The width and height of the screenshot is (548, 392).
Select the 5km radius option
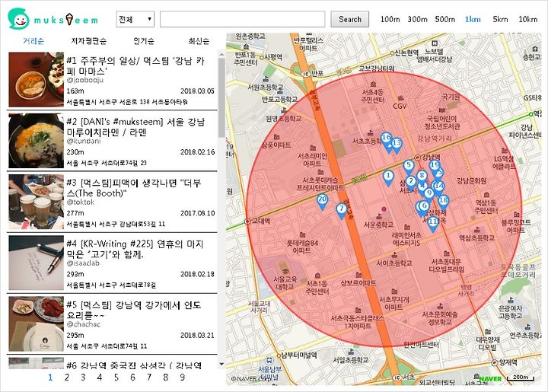(500, 19)
